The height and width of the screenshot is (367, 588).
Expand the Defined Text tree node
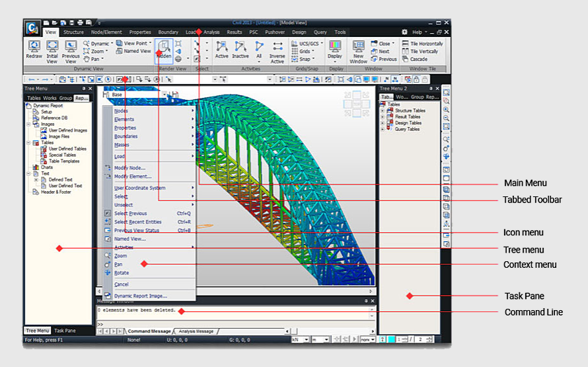tap(36, 179)
